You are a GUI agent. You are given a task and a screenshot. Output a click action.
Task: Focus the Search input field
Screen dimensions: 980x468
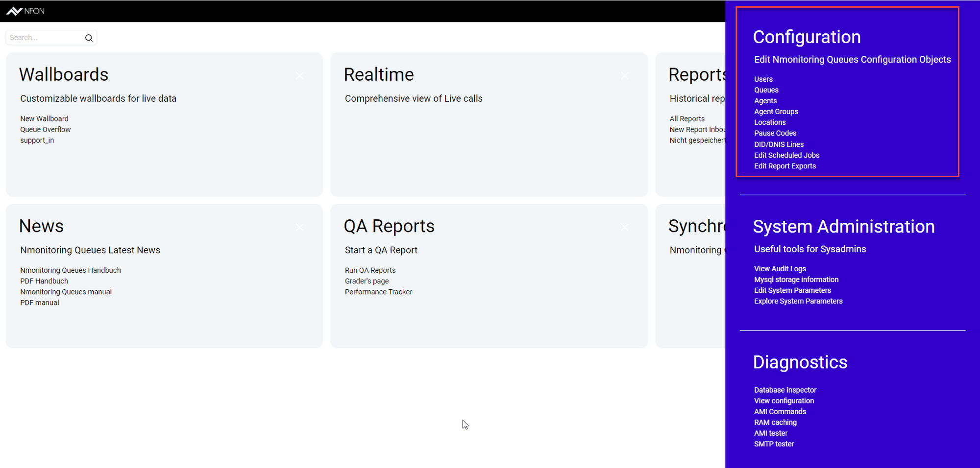[x=45, y=38]
